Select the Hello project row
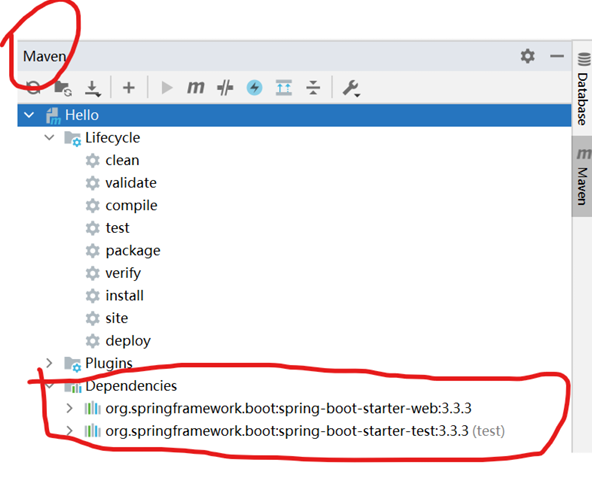The width and height of the screenshot is (605, 484). click(294, 115)
